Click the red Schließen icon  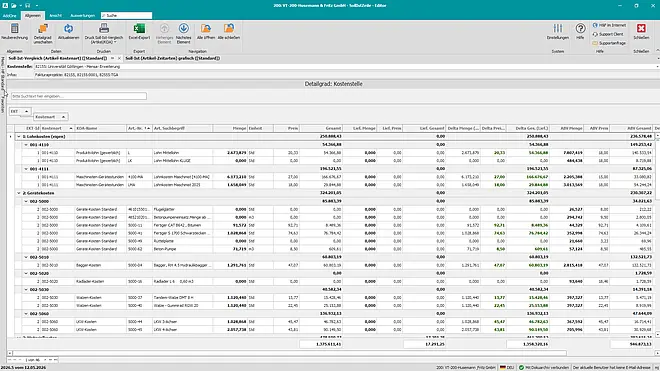point(641,28)
